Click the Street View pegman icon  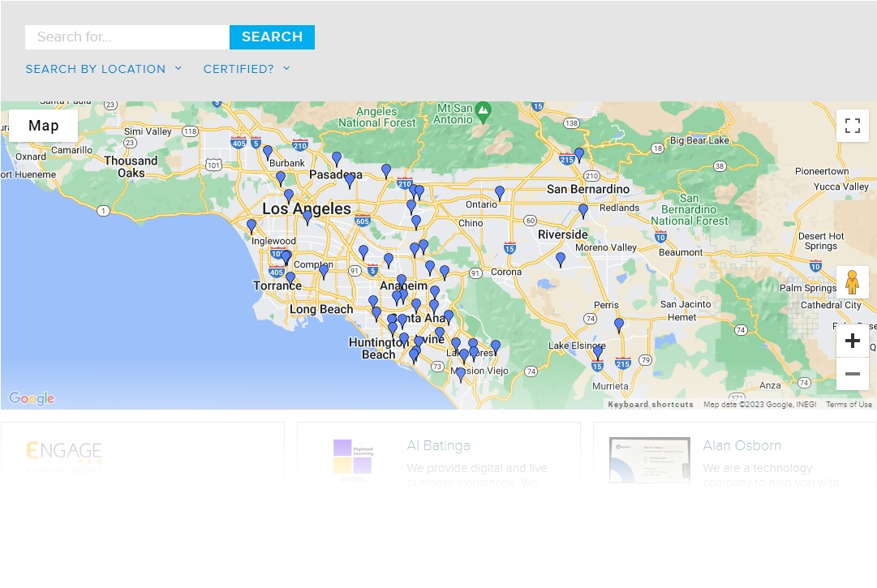[852, 282]
